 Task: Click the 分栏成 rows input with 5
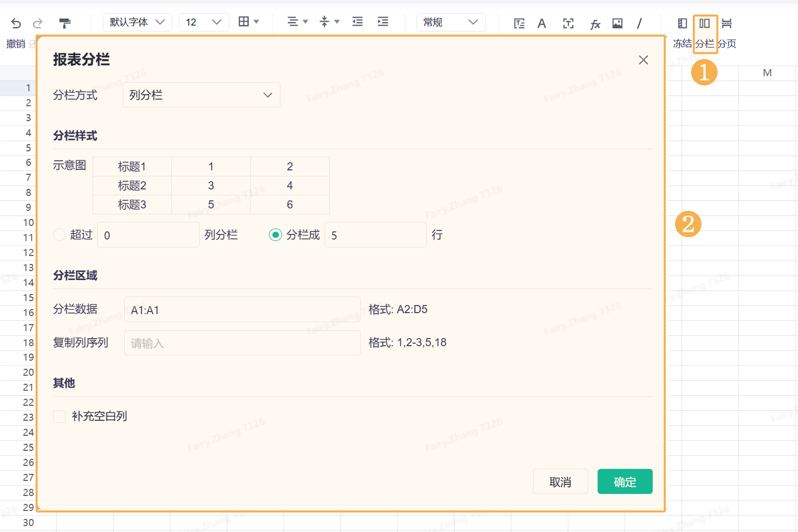tap(376, 235)
